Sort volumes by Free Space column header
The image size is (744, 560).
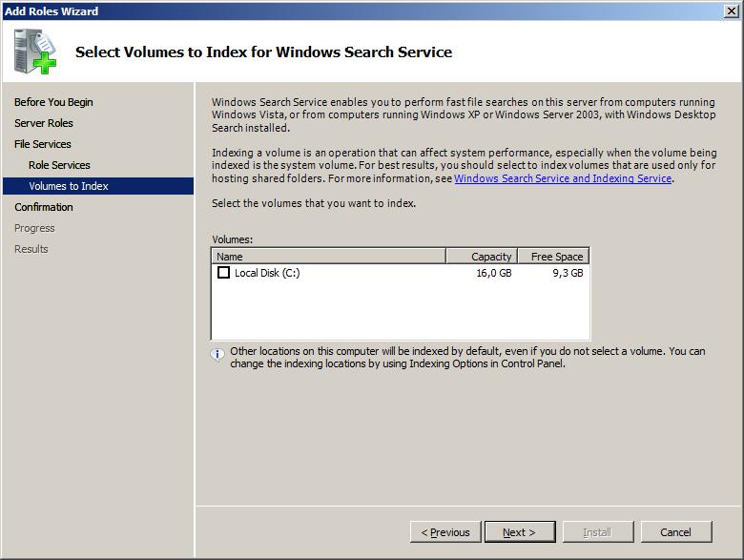point(553,257)
